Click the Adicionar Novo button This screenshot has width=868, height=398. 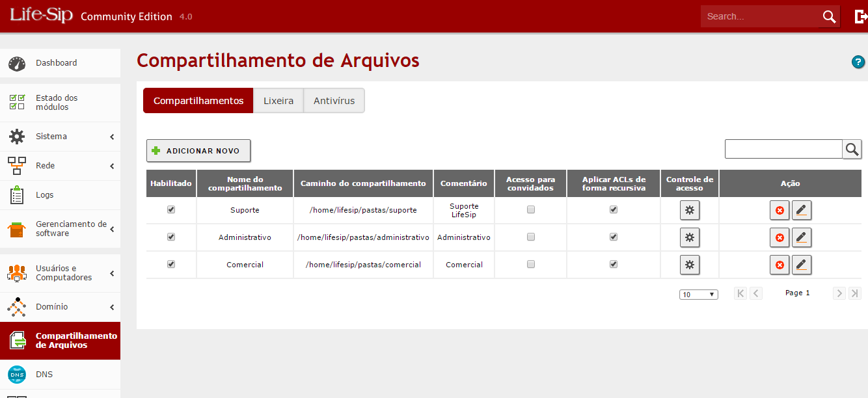pos(198,151)
